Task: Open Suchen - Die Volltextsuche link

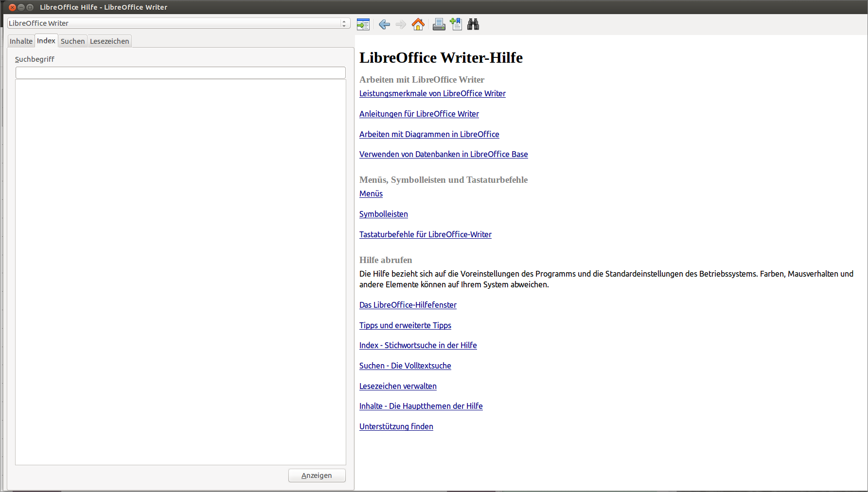Action: click(405, 366)
